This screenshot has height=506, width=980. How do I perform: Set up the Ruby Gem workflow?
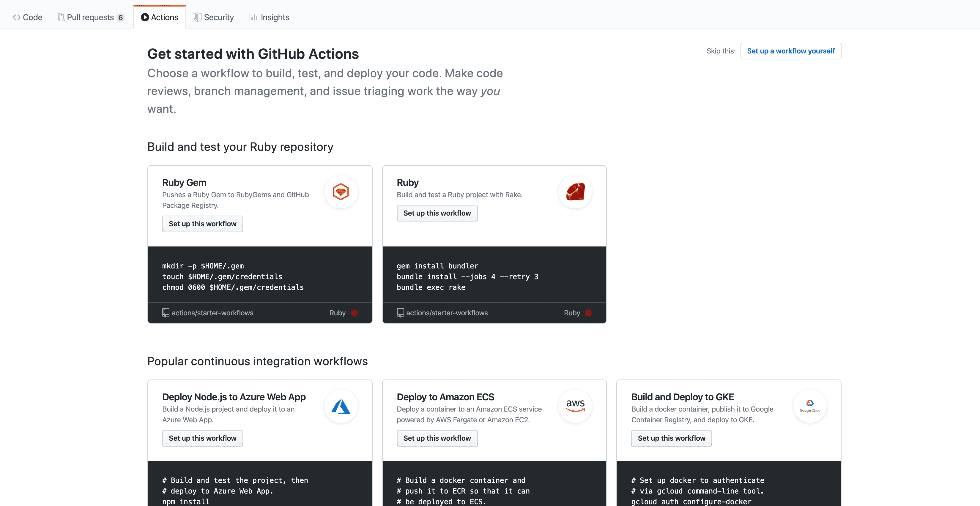coord(202,224)
